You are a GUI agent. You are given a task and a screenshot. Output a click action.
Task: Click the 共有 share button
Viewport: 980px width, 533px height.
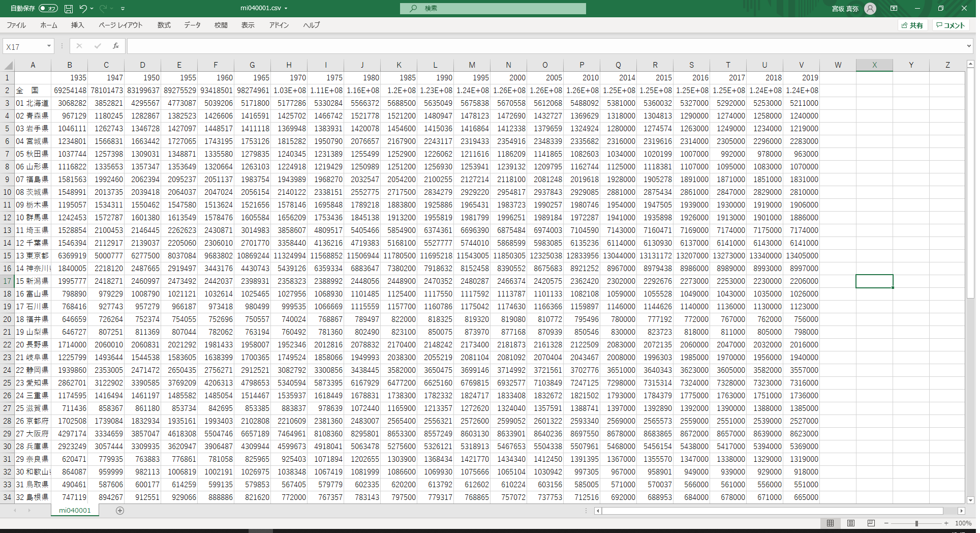coord(912,25)
